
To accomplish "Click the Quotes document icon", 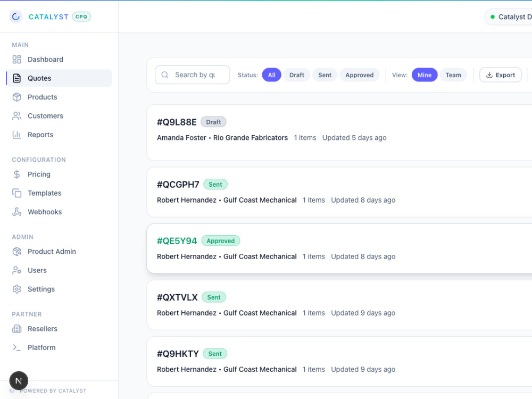I will [x=16, y=78].
